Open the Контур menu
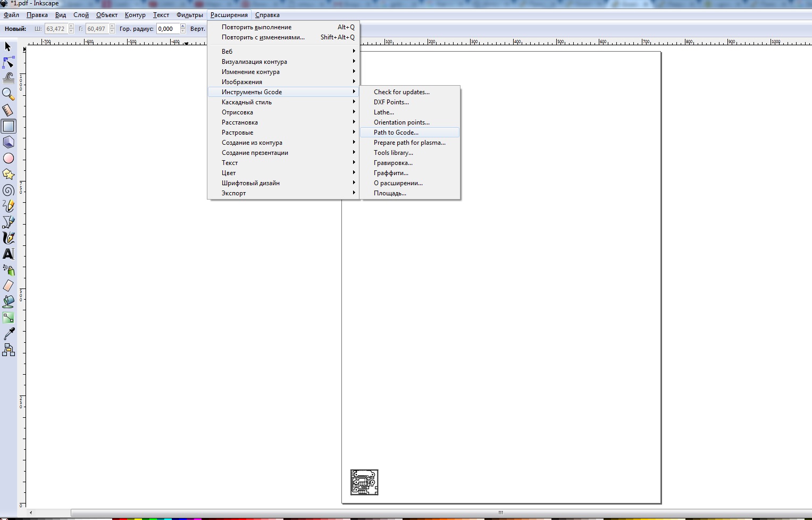Image resolution: width=812 pixels, height=520 pixels. coord(135,15)
